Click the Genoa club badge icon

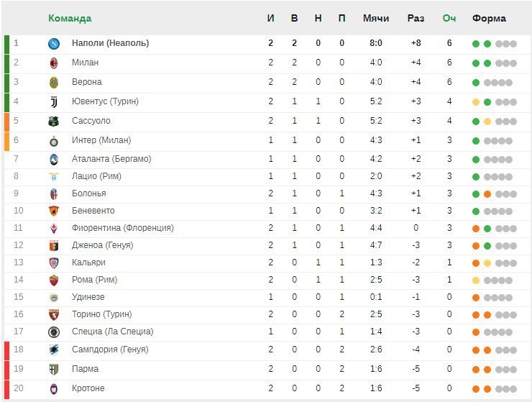[x=54, y=245]
